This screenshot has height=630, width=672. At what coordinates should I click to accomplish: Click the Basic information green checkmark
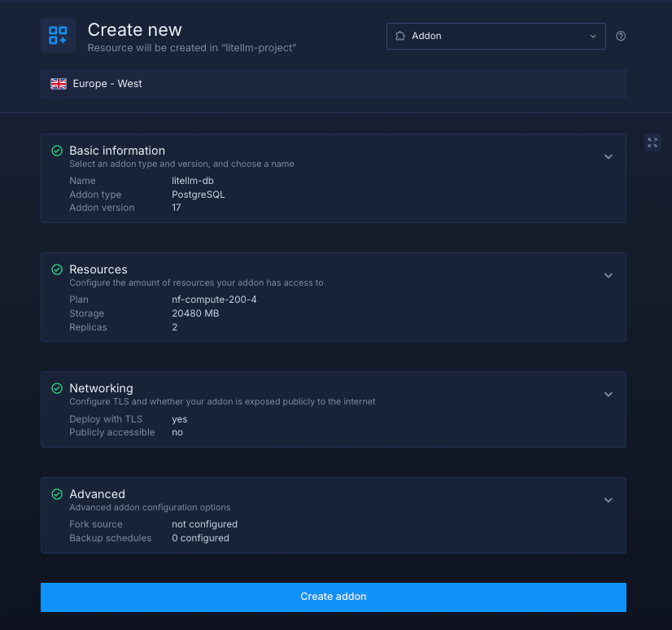(57, 151)
